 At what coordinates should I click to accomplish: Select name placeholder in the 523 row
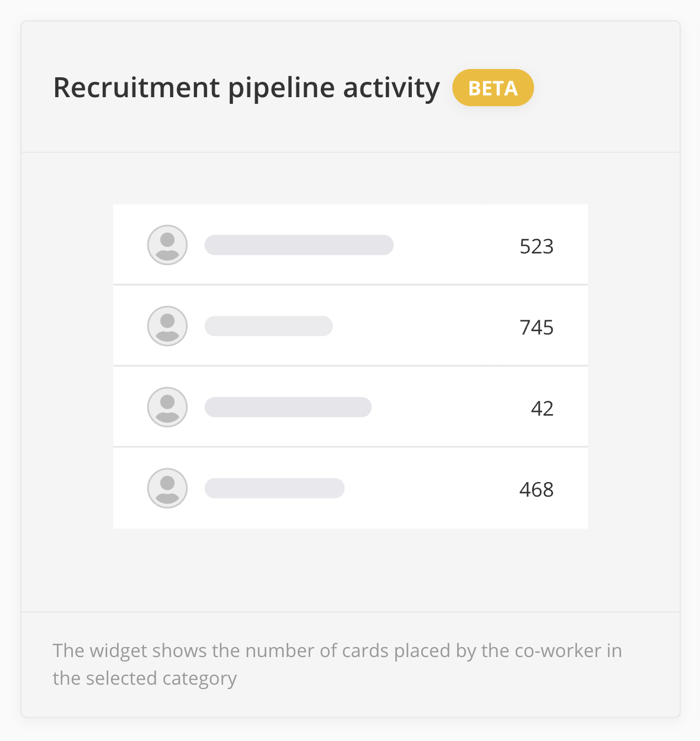click(x=299, y=245)
